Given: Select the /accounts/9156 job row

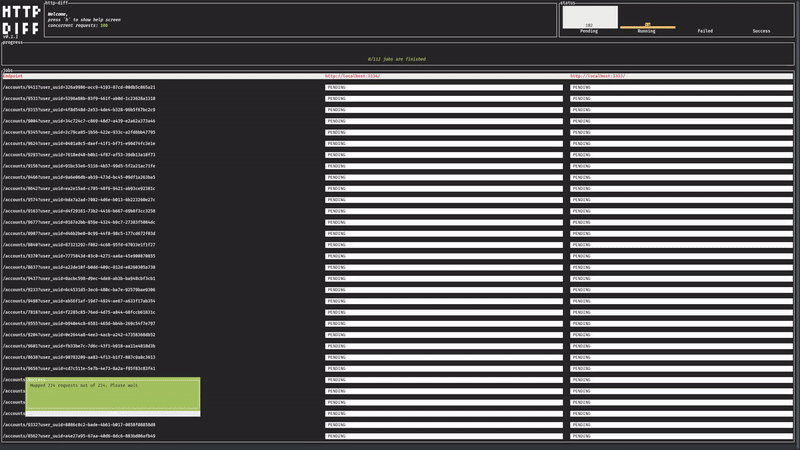Looking at the screenshot, I should tap(397, 166).
